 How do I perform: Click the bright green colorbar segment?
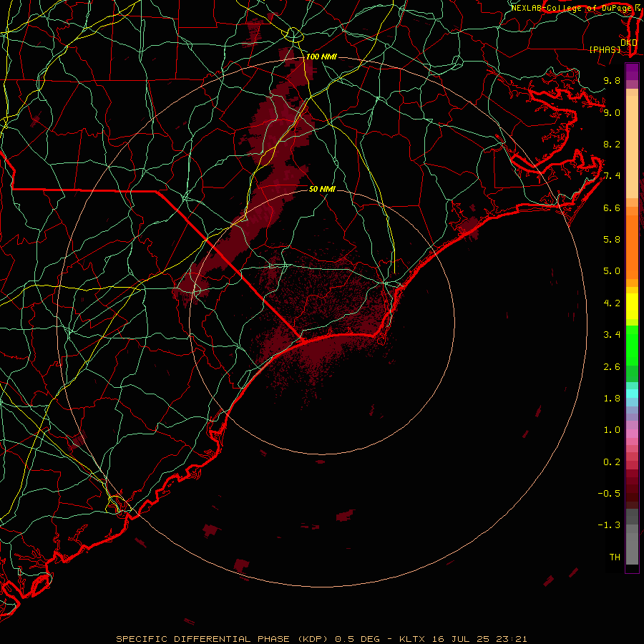[x=632, y=347]
